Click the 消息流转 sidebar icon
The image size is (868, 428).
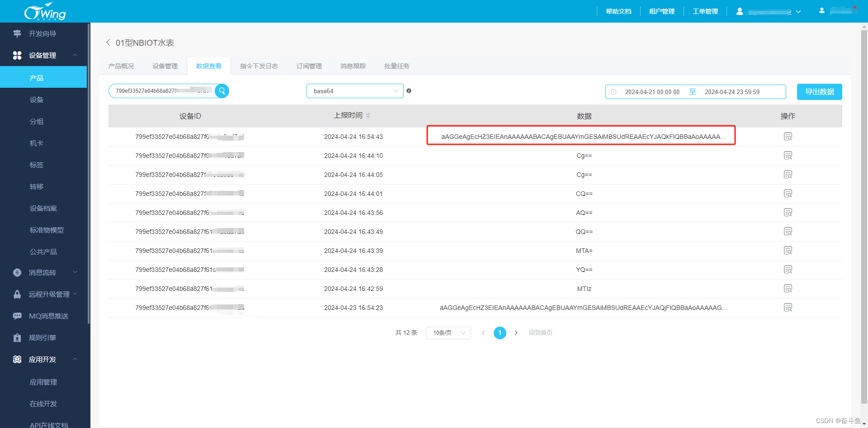(x=17, y=272)
